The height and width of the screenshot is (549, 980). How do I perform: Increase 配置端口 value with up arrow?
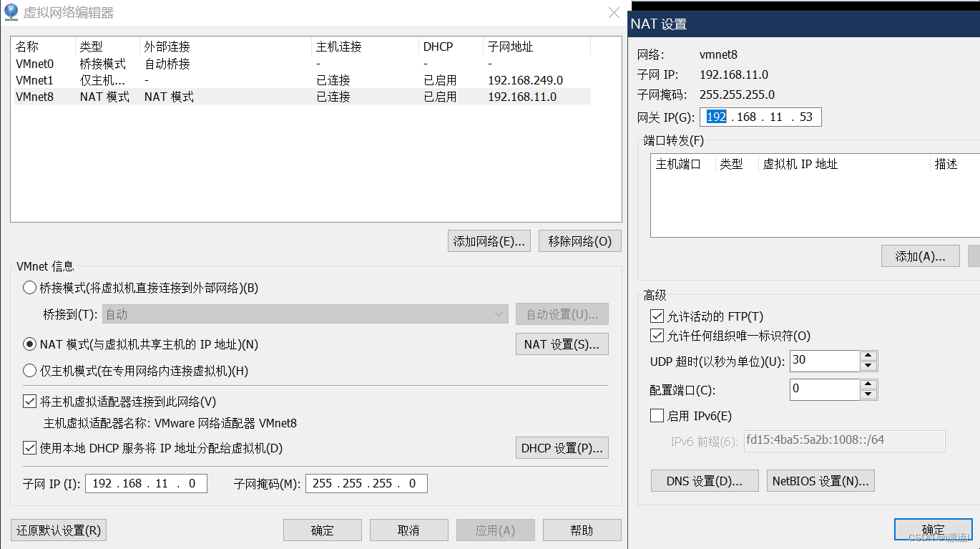[868, 384]
